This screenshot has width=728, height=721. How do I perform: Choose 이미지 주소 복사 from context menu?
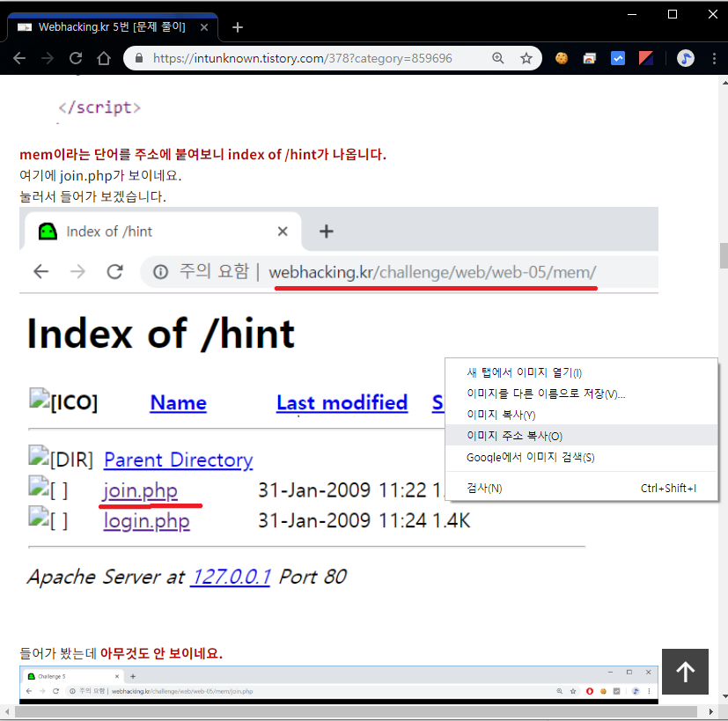click(x=581, y=436)
